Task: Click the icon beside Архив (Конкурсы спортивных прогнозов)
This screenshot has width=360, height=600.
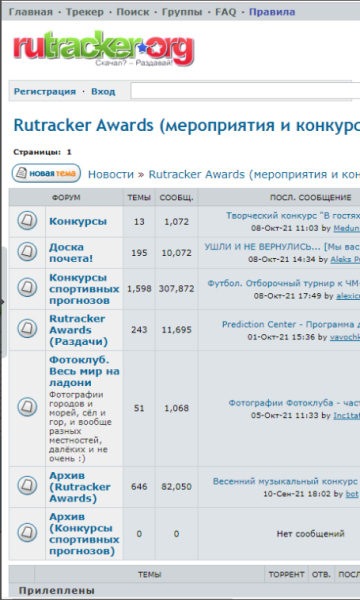Action: 27,533
